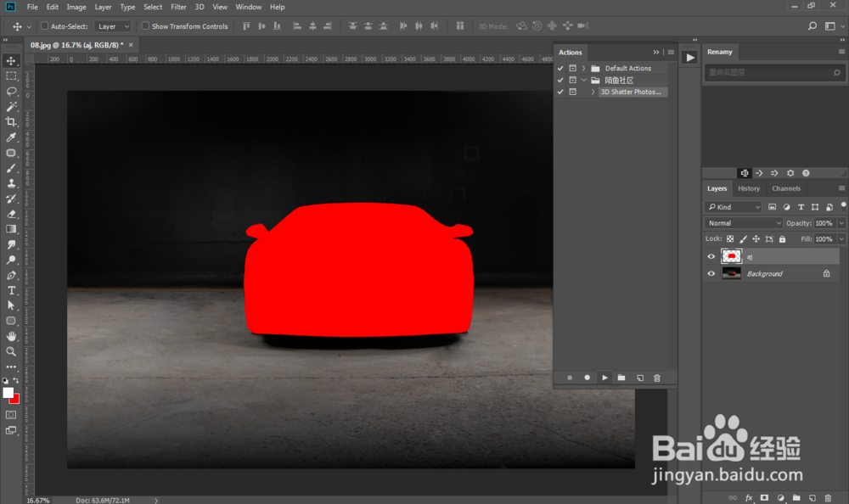Open the Filter menu
Viewport: 849px width, 504px height.
click(178, 6)
